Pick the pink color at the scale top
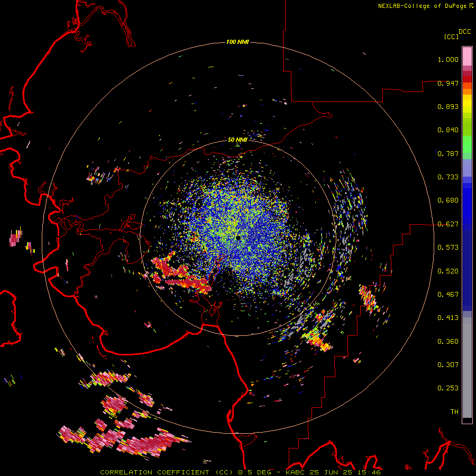This screenshot has width=476, height=476. (467, 56)
